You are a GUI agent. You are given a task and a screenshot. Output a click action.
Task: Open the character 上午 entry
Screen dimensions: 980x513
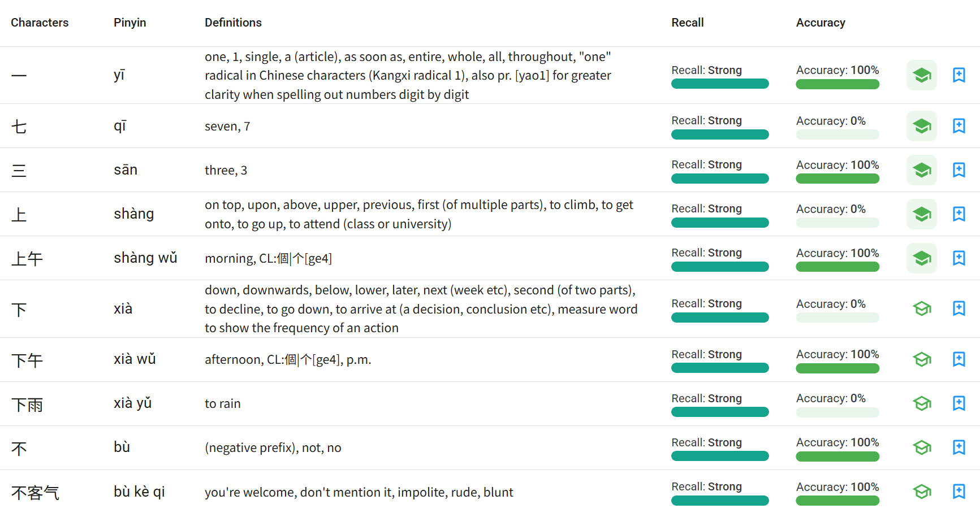(x=27, y=259)
